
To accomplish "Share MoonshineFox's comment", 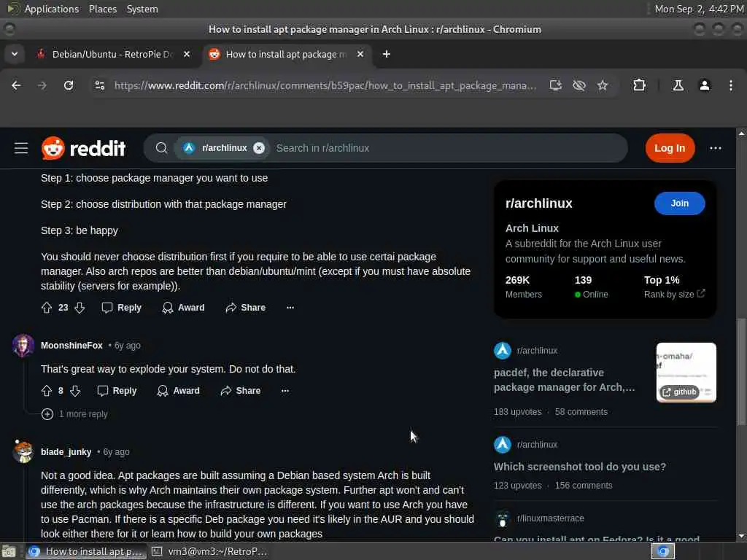I will pos(241,391).
